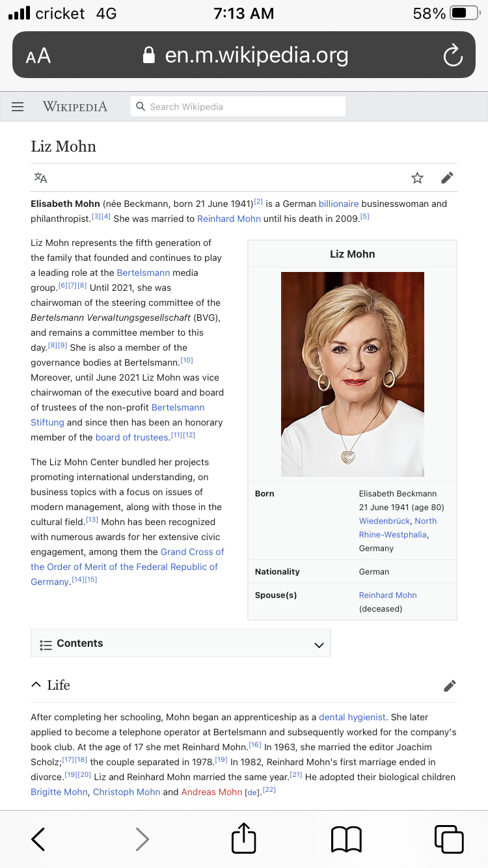The height and width of the screenshot is (868, 488).
Task: Show open Safari tabs
Action: point(449,839)
